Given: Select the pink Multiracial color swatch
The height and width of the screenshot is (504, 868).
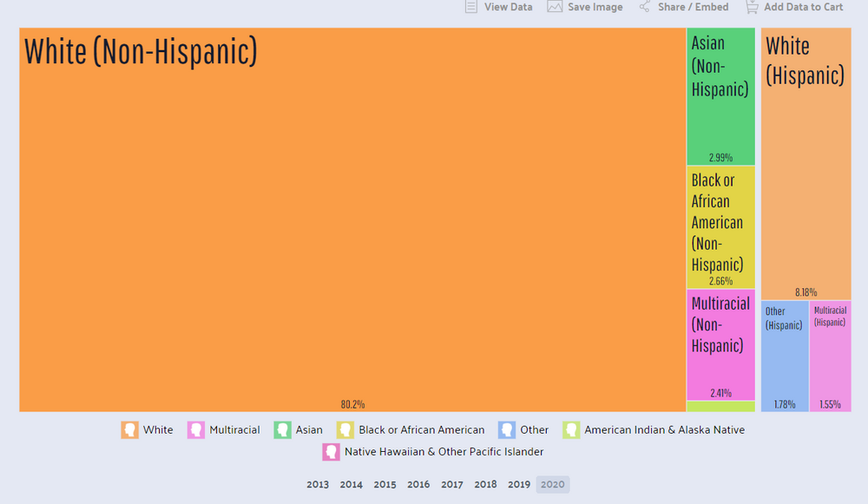Looking at the screenshot, I should click(195, 429).
